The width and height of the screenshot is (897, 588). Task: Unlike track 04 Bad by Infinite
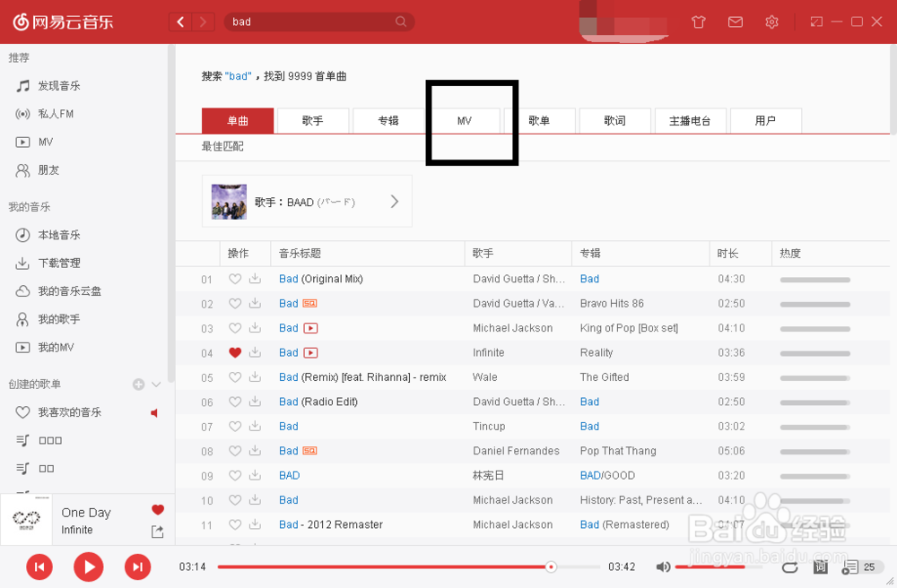234,352
